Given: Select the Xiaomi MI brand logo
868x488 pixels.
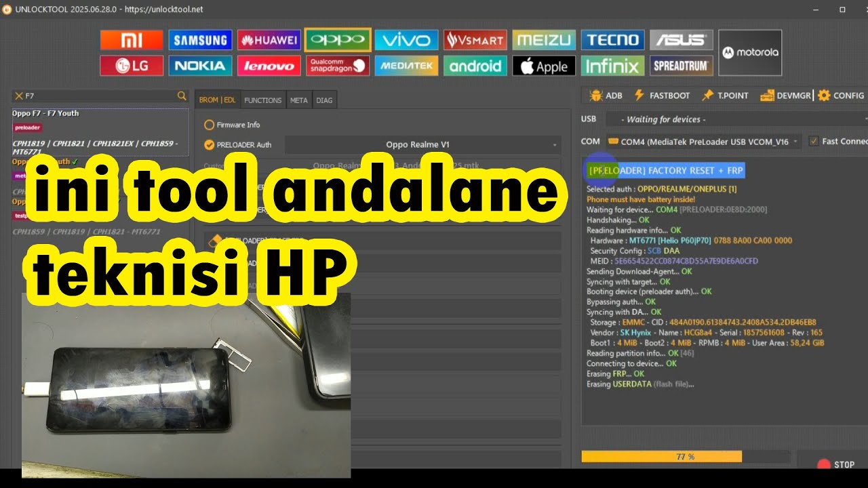Looking at the screenshot, I should coord(132,40).
